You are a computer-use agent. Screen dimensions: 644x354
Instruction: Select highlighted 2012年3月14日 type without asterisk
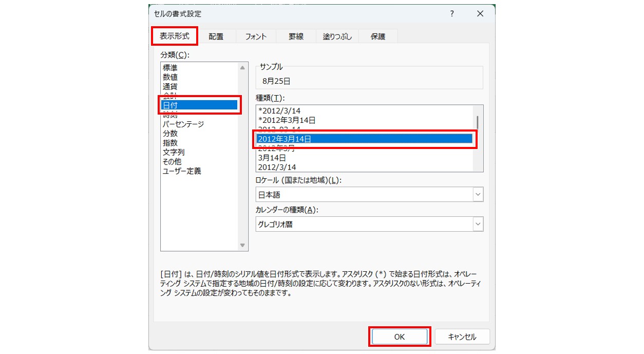pyautogui.click(x=364, y=139)
